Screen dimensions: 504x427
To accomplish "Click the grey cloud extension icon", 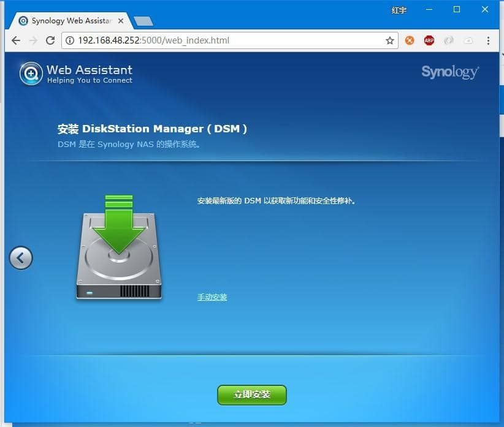I will (468, 40).
